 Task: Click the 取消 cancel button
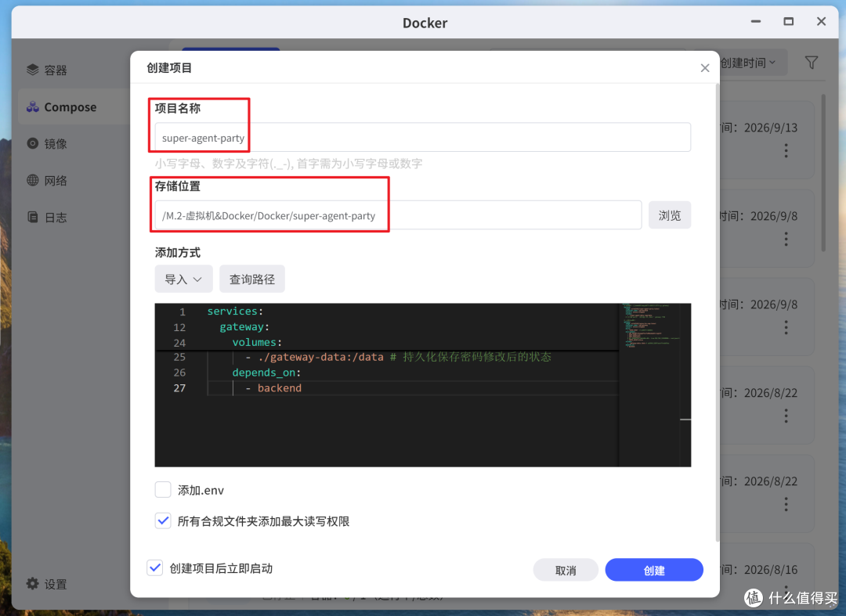[566, 570]
